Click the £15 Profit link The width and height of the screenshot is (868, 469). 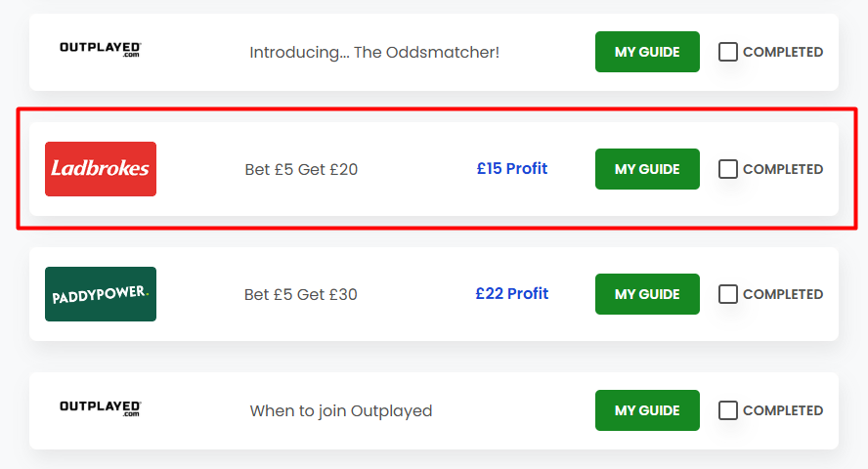click(x=512, y=168)
